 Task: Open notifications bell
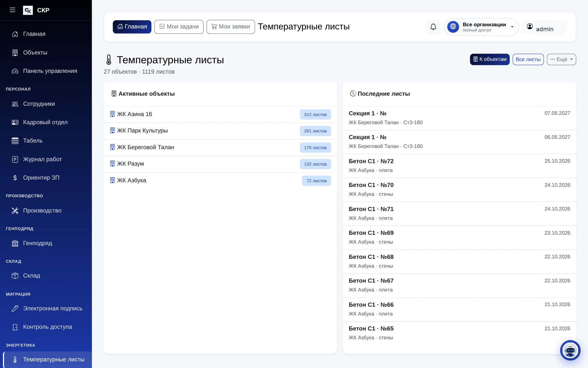(x=433, y=27)
